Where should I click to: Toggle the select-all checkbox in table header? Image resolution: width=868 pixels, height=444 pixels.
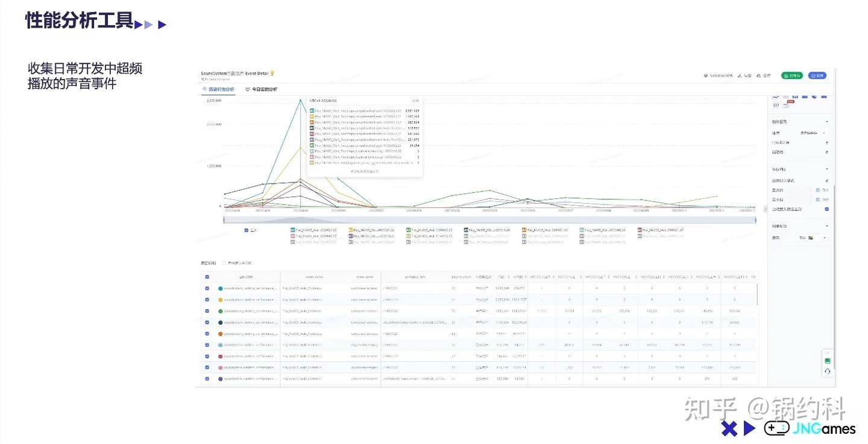(x=207, y=277)
